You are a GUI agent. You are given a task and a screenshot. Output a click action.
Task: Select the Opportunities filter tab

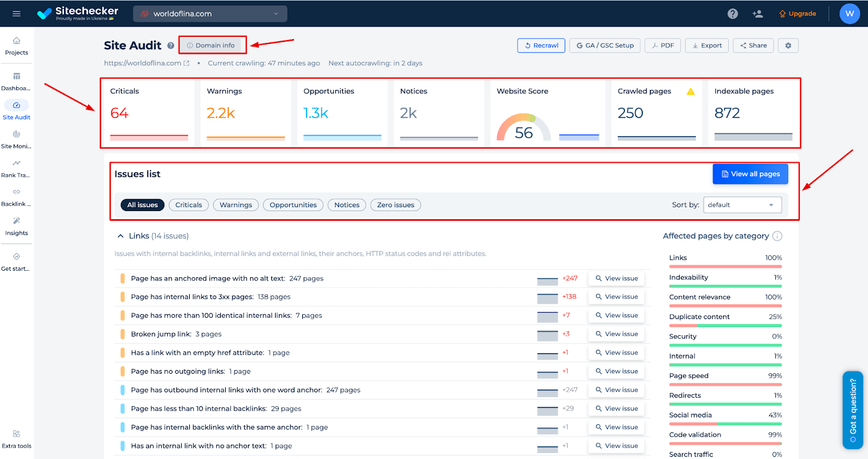pos(293,205)
